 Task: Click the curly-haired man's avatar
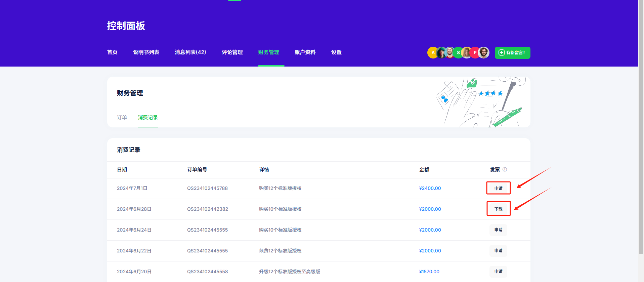(484, 53)
